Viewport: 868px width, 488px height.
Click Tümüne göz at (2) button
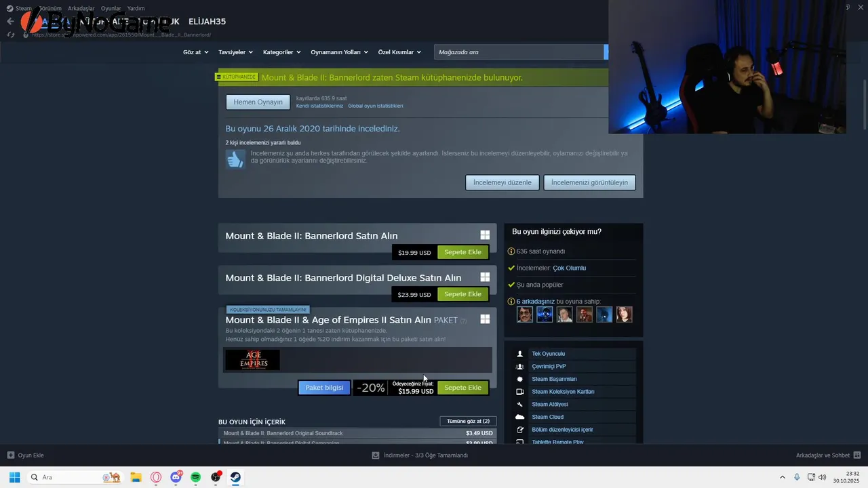[468, 421]
